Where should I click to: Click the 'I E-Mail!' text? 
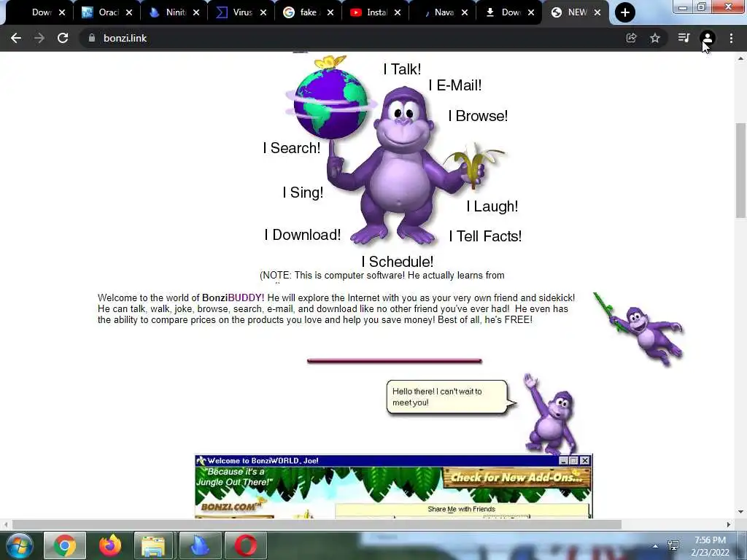tap(455, 85)
